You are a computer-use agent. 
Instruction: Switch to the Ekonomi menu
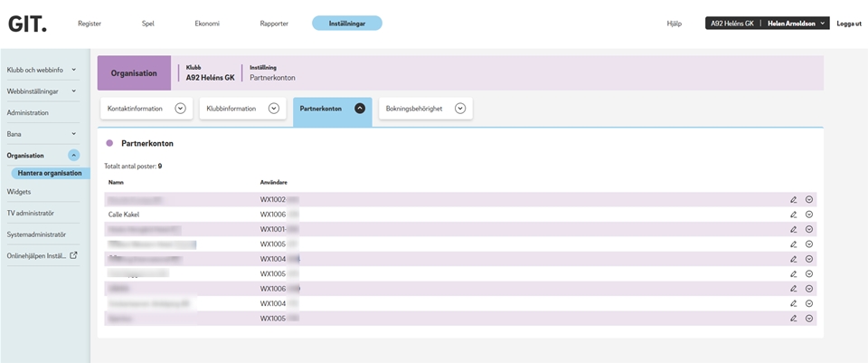point(207,24)
